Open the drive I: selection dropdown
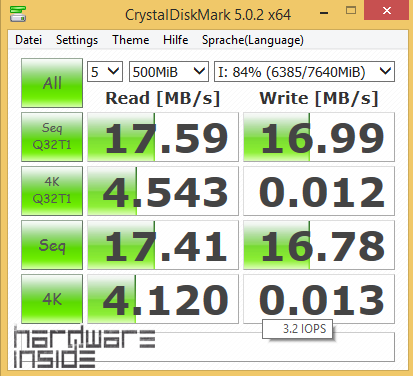Image resolution: width=413 pixels, height=376 pixels. (304, 72)
